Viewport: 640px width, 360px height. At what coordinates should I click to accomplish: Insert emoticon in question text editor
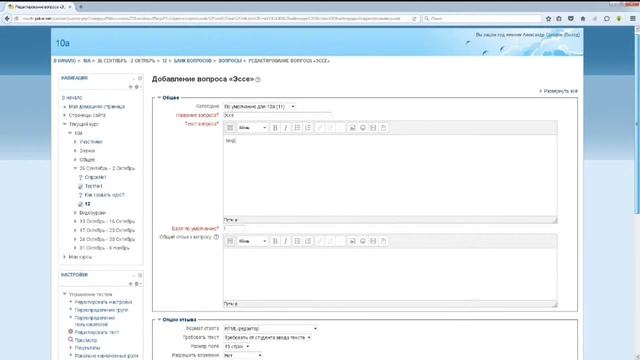coord(363,128)
